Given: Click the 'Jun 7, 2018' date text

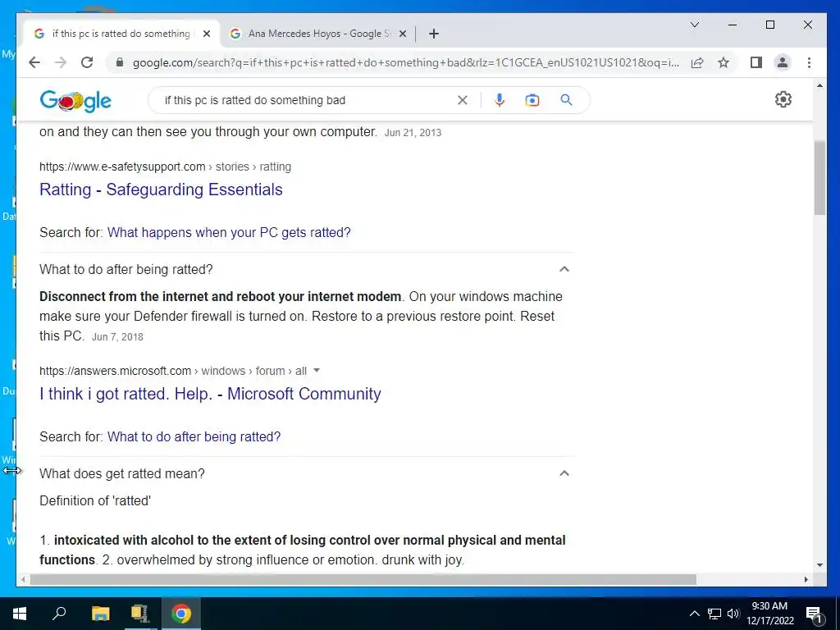Looking at the screenshot, I should pos(117,337).
